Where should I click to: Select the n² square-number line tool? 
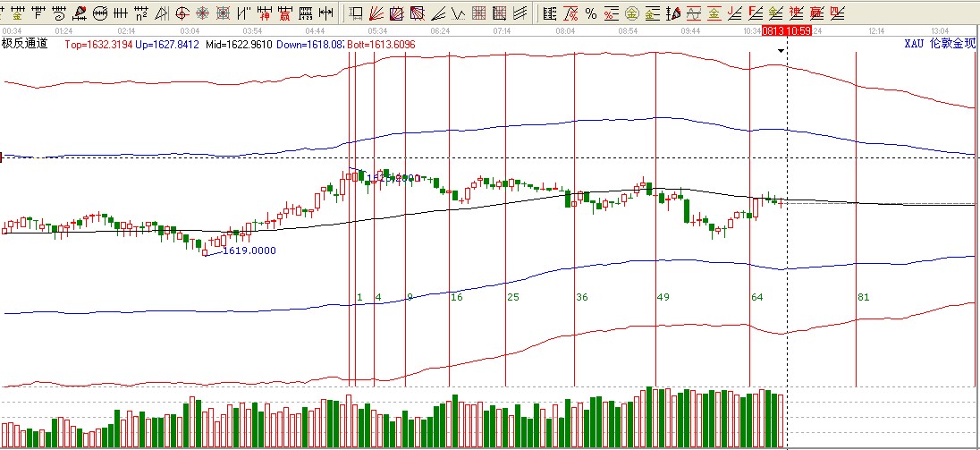click(x=140, y=13)
